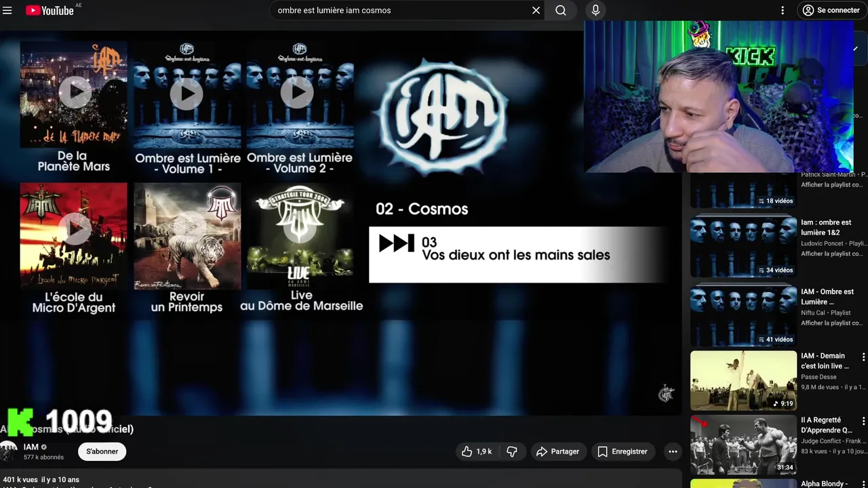Screen dimensions: 868x488
Task: Go to the YouTube home logo
Action: coord(50,10)
